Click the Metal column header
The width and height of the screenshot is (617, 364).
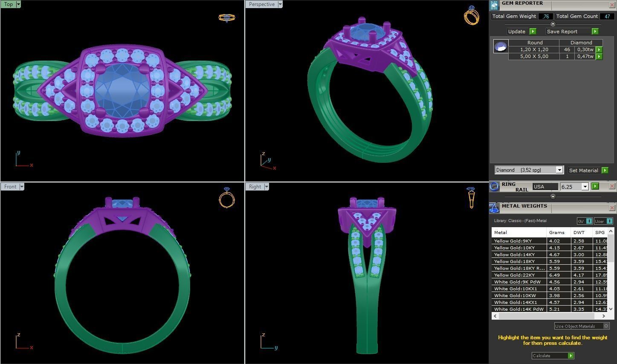pyautogui.click(x=519, y=232)
